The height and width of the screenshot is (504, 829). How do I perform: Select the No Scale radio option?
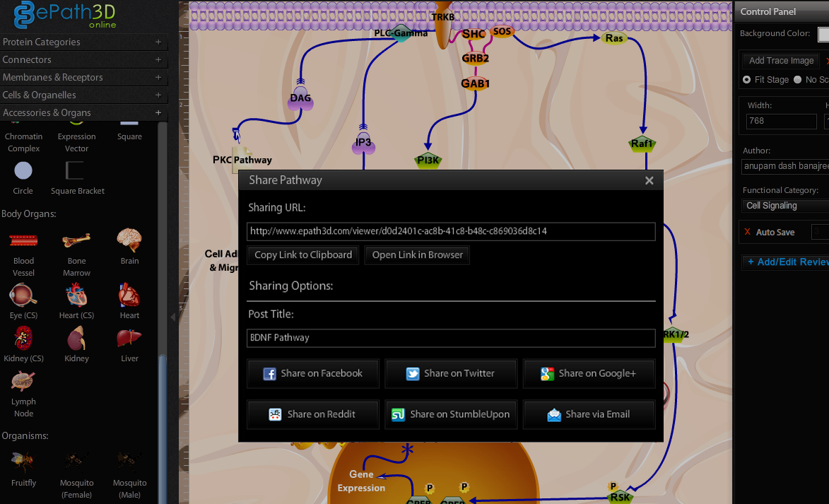coord(797,80)
